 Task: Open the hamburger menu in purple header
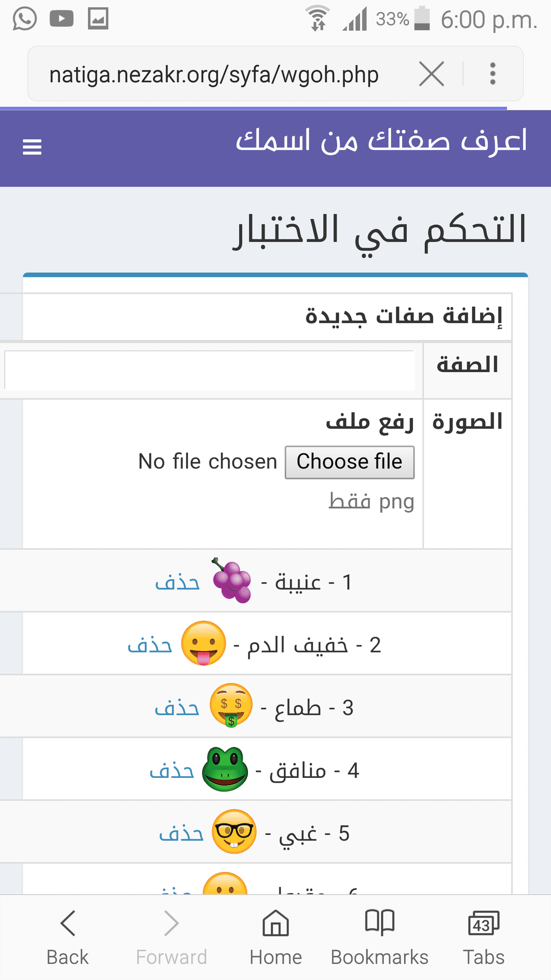click(x=32, y=147)
